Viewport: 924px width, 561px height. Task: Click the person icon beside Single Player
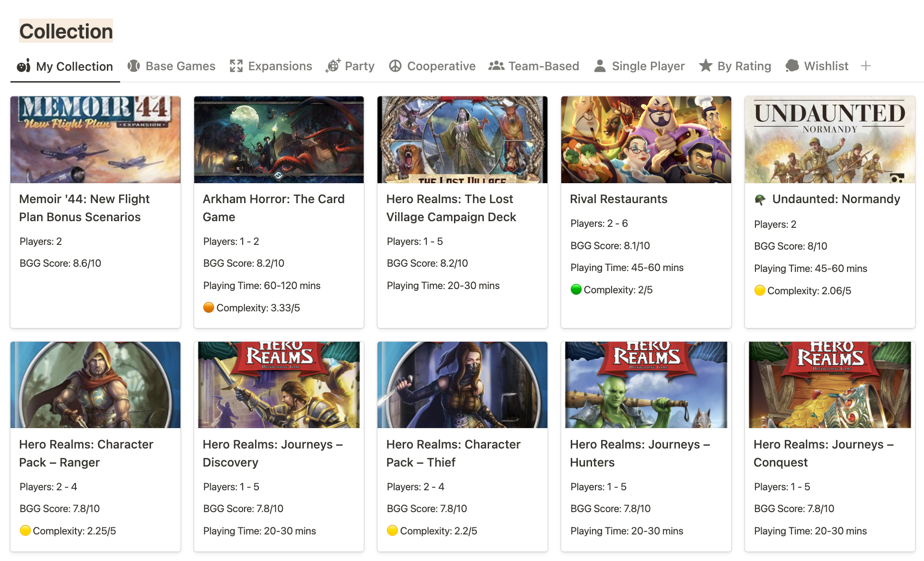coord(600,66)
